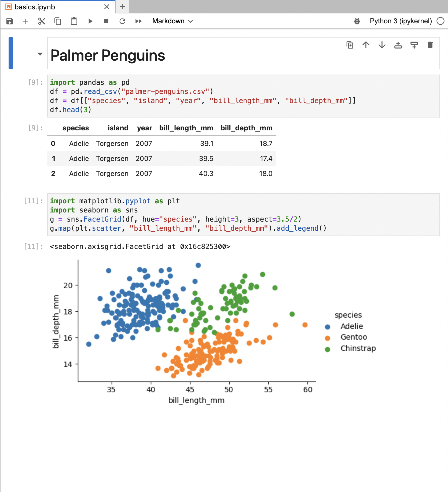The width and height of the screenshot is (448, 492).
Task: Paste cell from clipboard icon
Action: [74, 21]
